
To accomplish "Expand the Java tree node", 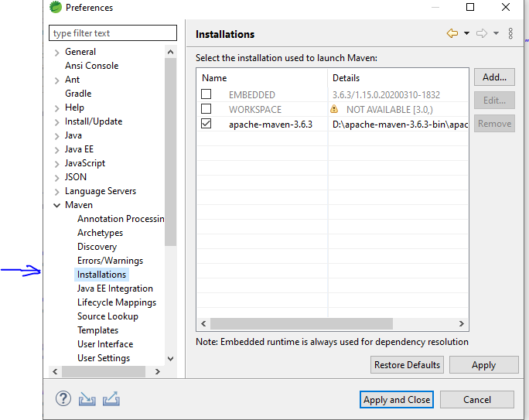I will pos(57,136).
